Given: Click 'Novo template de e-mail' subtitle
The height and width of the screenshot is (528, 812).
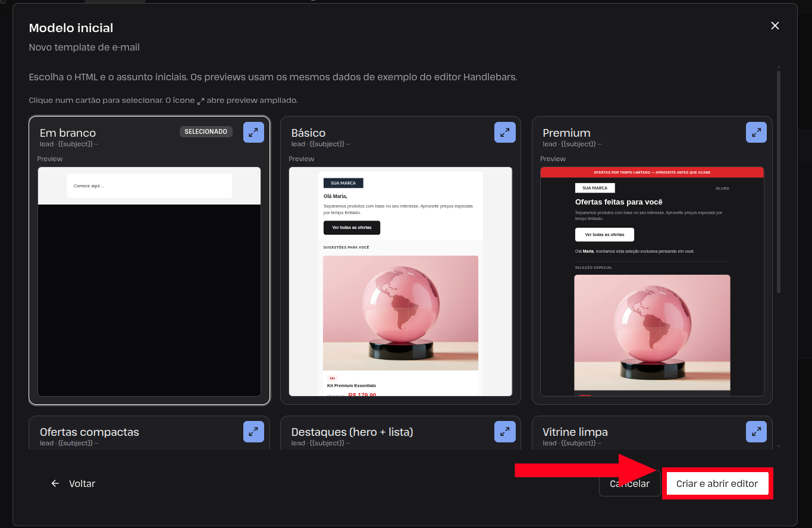Looking at the screenshot, I should point(84,47).
